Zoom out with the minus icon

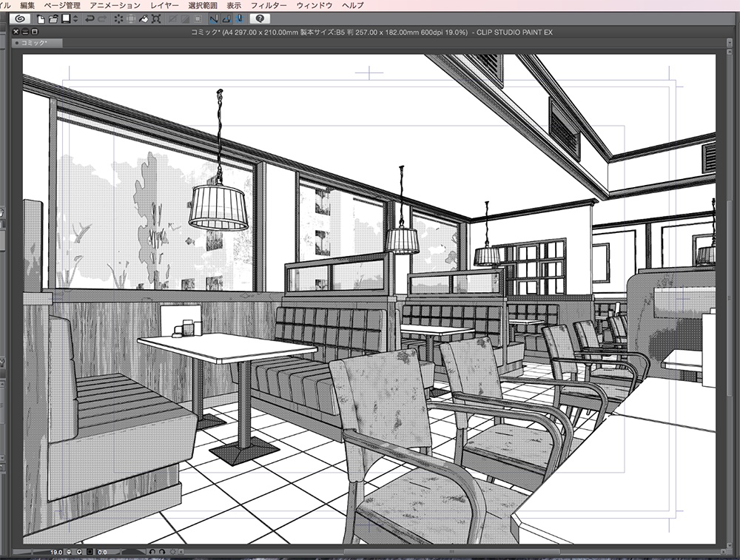[x=69, y=552]
